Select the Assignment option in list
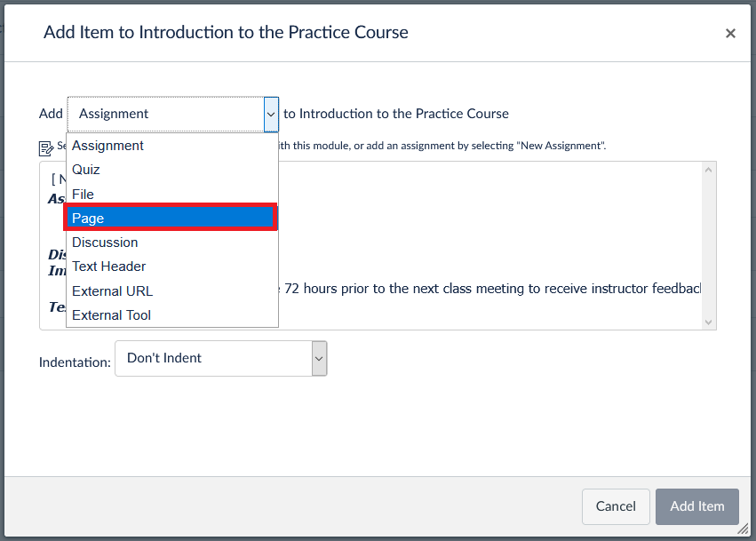Screen dimensions: 756x541 coord(172,146)
